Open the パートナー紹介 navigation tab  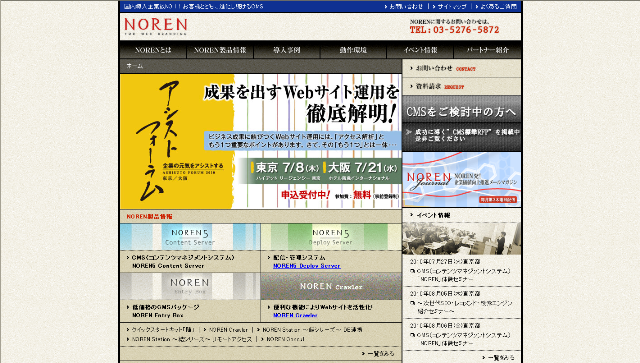tap(488, 50)
